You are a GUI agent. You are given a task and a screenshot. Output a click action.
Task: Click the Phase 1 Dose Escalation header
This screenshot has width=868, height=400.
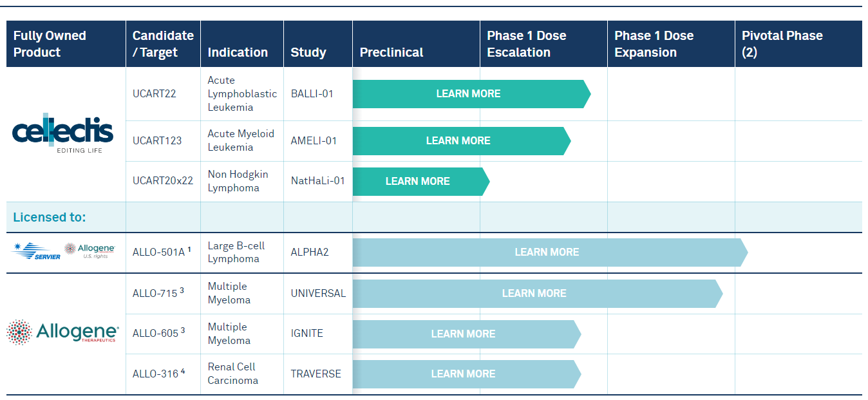click(x=526, y=44)
